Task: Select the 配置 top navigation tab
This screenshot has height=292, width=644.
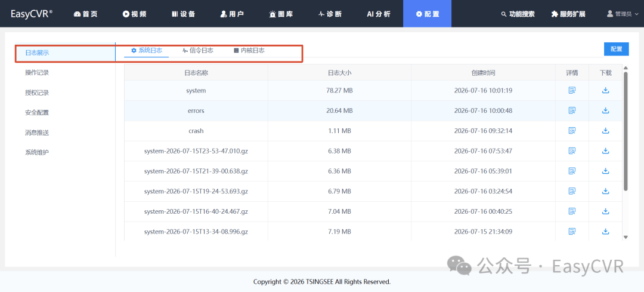Action: coord(427,14)
